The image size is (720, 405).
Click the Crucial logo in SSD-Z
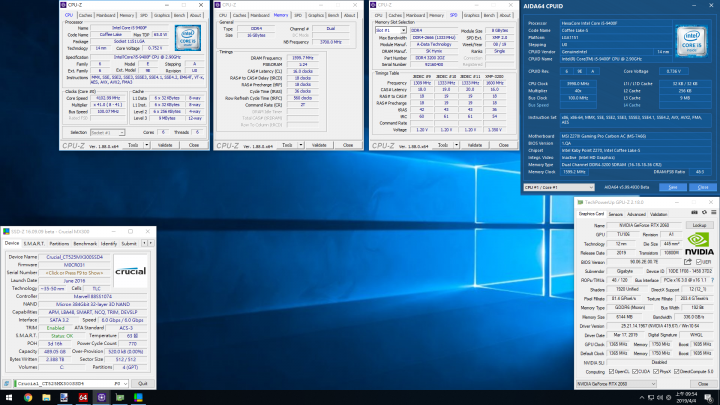[x=130, y=271]
